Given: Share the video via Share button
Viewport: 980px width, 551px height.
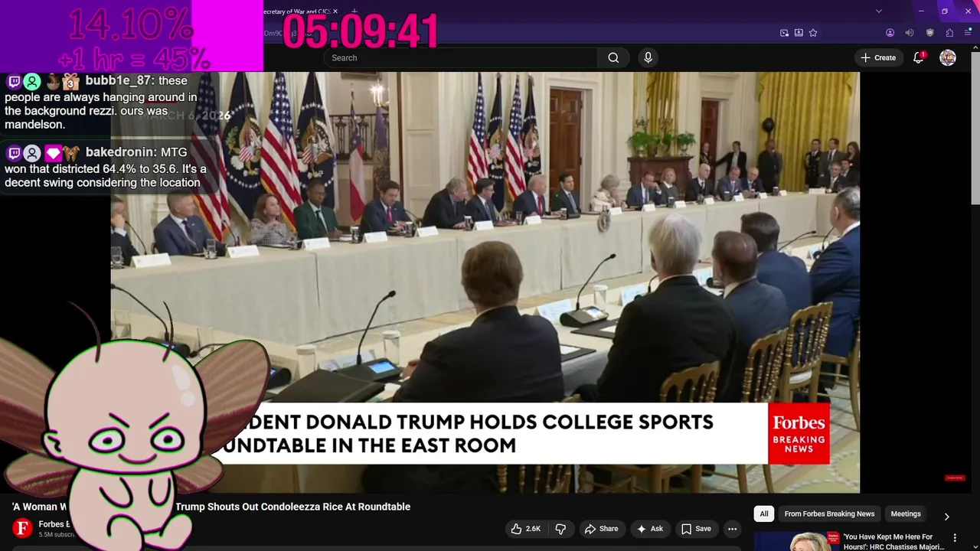Looking at the screenshot, I should click(x=601, y=529).
